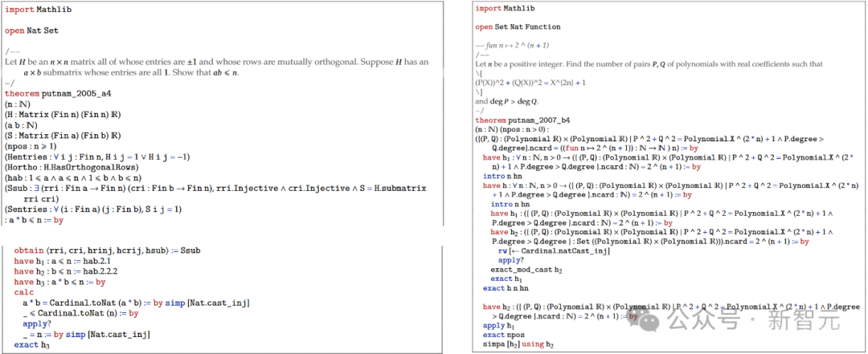868x354 pixels.
Task: Click "have h₃ : a * b ≤ n := by"
Action: (x=59, y=282)
